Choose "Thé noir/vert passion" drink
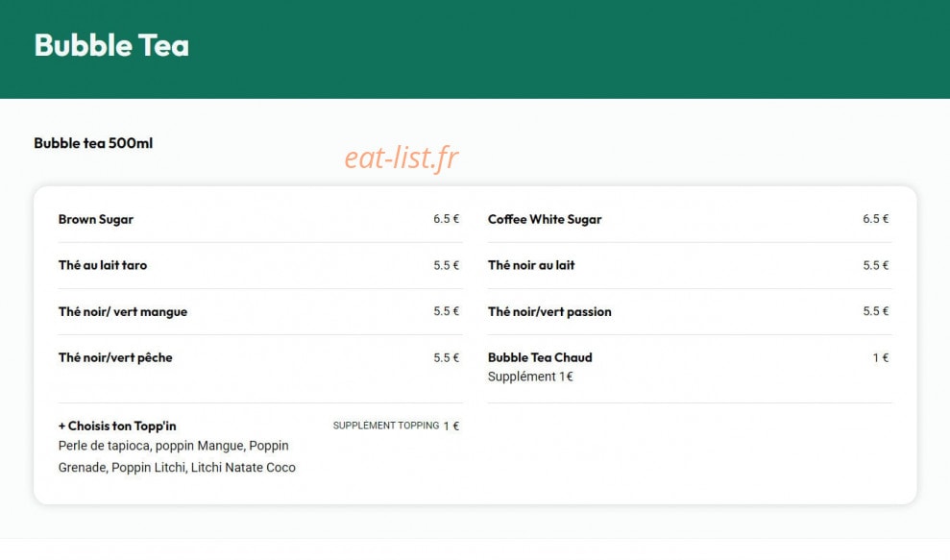 point(549,312)
